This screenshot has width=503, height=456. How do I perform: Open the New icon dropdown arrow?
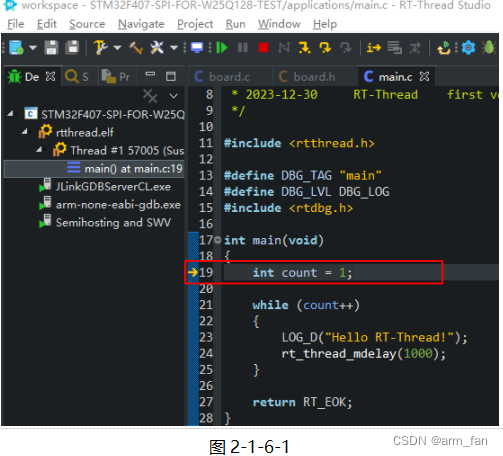[32, 48]
